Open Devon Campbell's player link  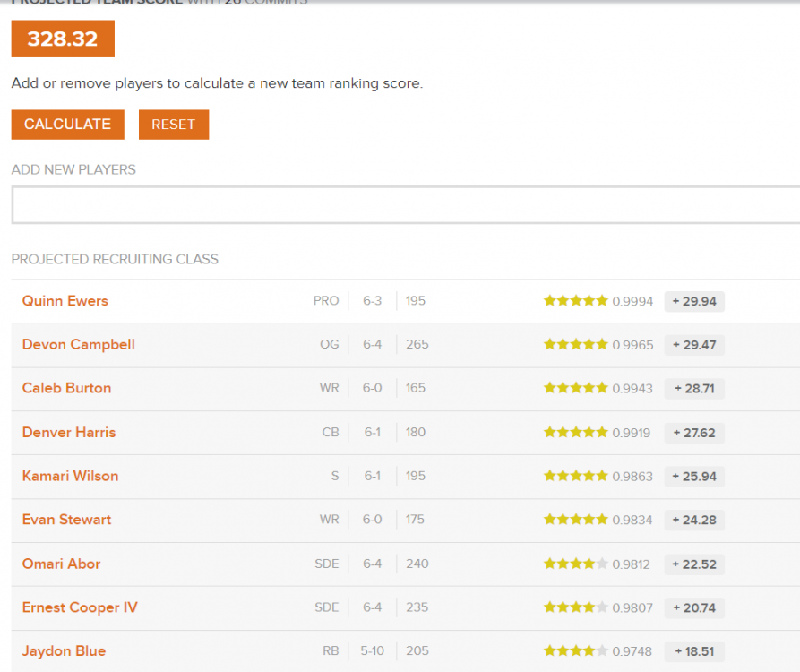pyautogui.click(x=79, y=345)
